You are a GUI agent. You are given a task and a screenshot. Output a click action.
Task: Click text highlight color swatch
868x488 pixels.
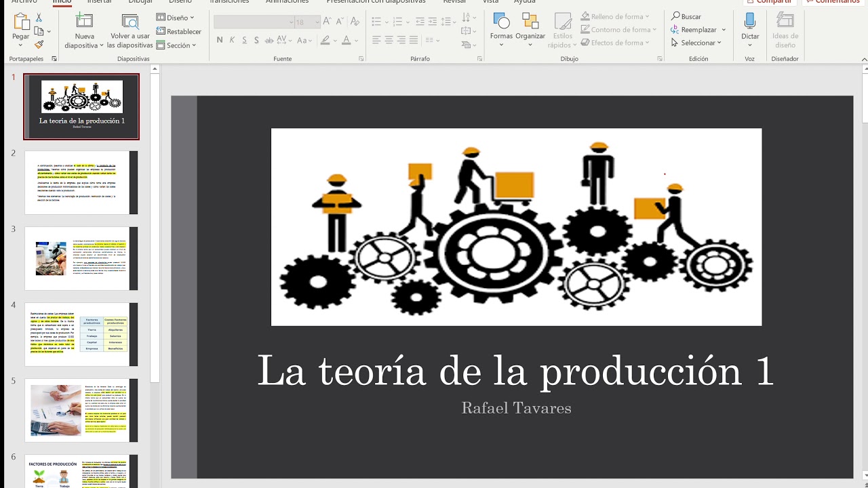click(x=325, y=41)
